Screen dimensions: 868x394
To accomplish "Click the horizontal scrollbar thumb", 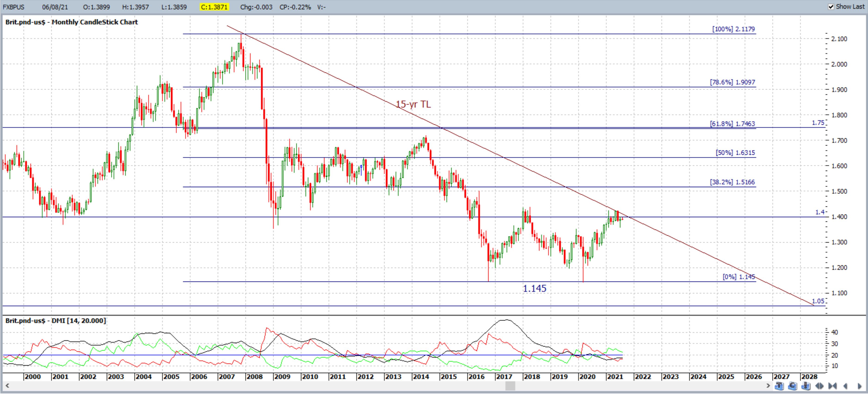I will pos(510,386).
